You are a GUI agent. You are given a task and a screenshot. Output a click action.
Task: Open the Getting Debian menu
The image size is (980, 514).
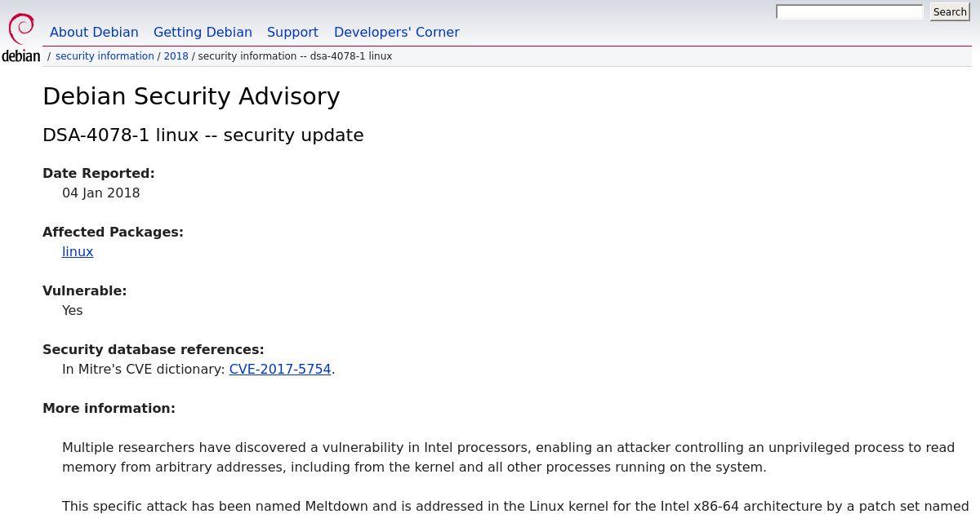click(x=203, y=33)
